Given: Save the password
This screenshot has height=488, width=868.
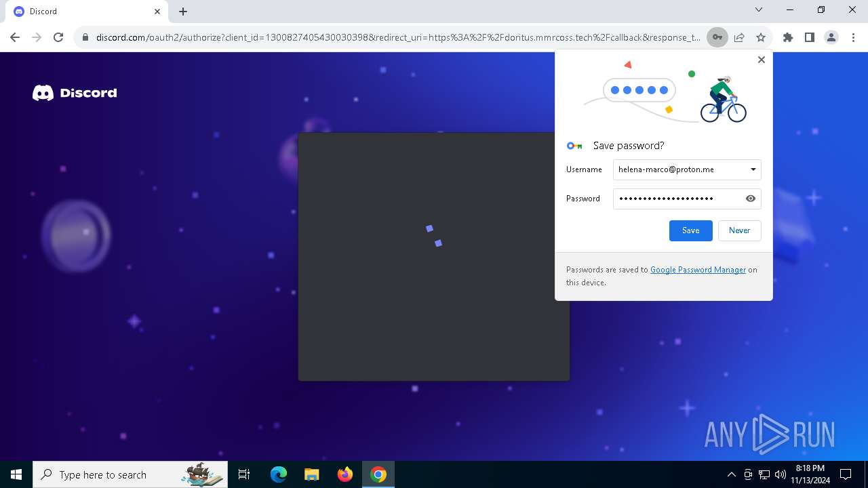Looking at the screenshot, I should pos(690,230).
